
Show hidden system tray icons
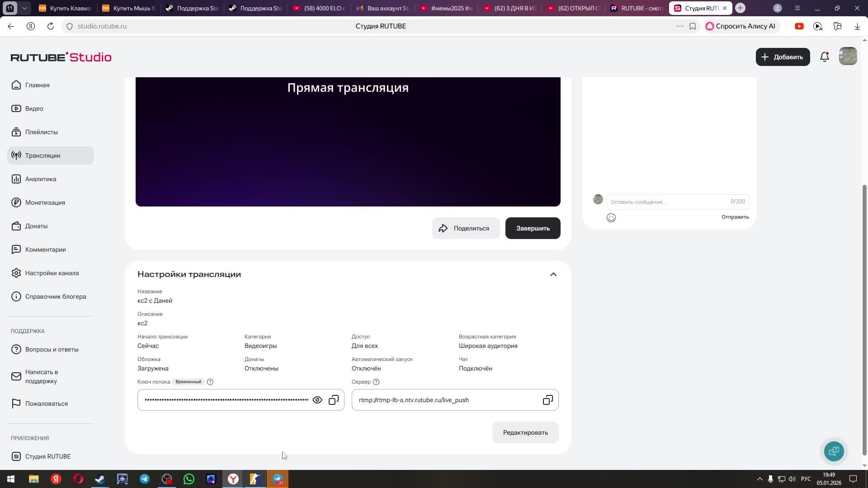[x=759, y=479]
